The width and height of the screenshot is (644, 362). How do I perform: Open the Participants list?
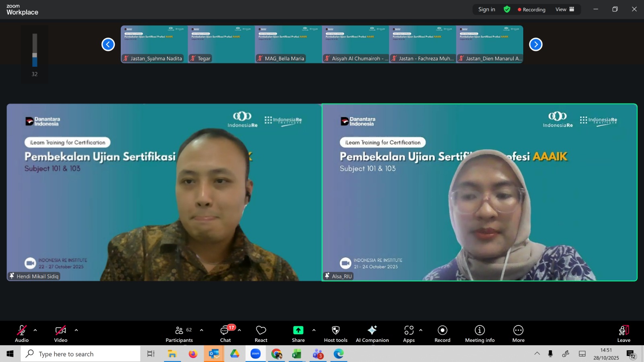179,333
